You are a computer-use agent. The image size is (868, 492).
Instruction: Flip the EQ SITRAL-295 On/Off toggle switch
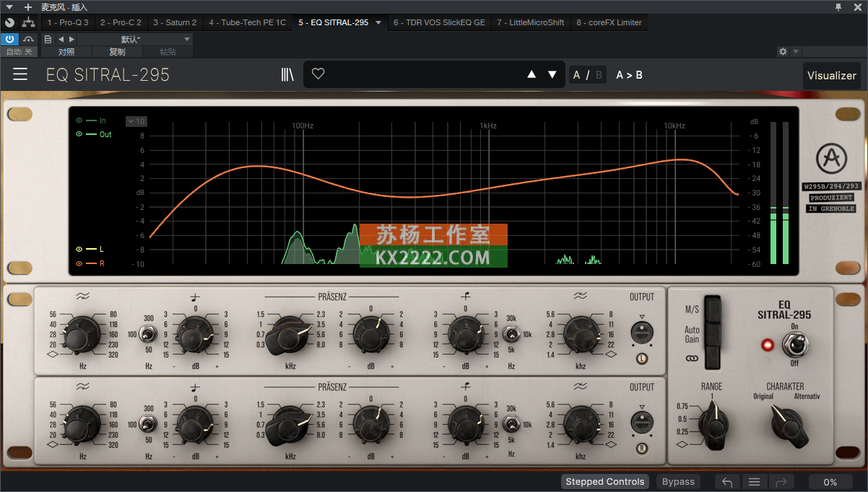(794, 344)
